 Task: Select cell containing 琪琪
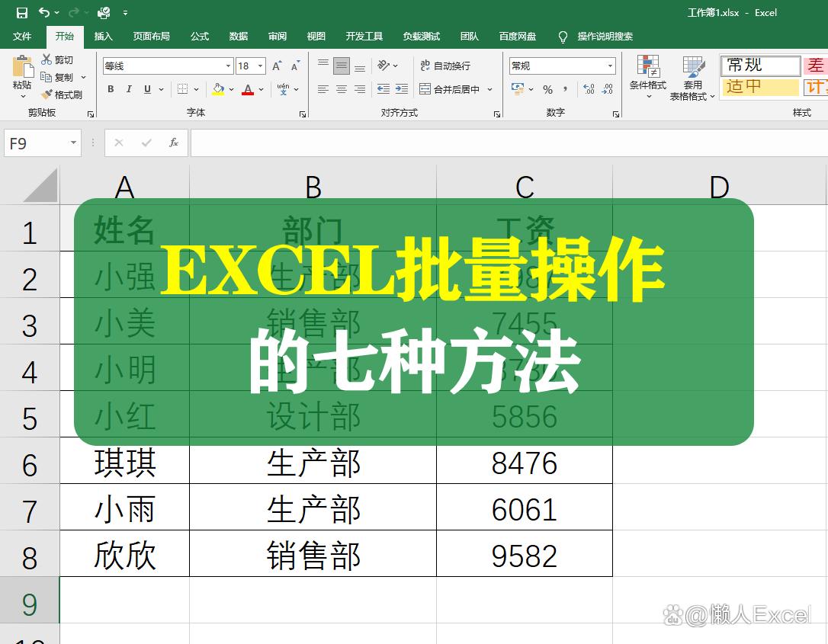[124, 463]
